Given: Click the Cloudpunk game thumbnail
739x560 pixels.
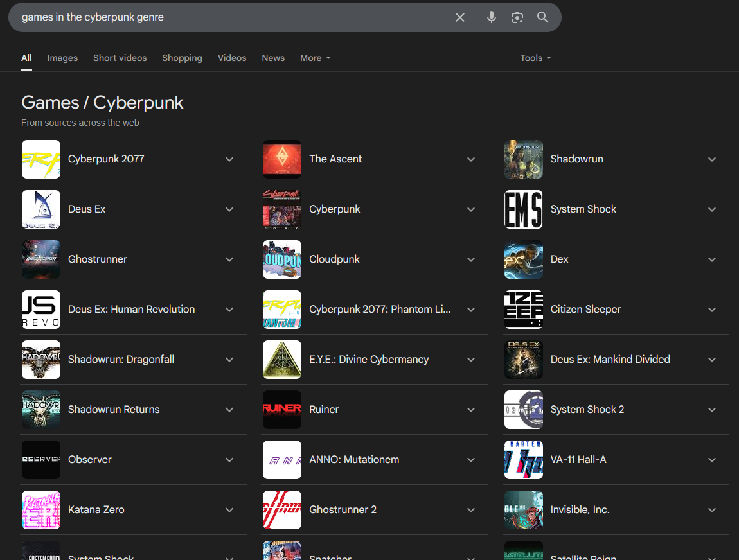Looking at the screenshot, I should [x=282, y=259].
